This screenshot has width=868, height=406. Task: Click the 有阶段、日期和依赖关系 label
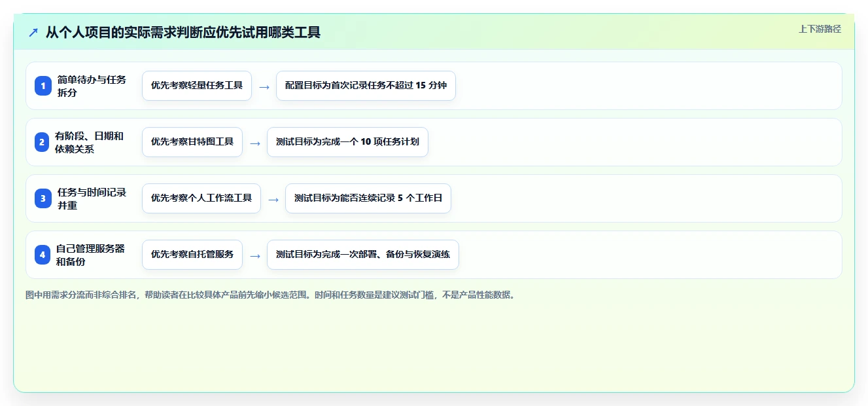pos(89,142)
